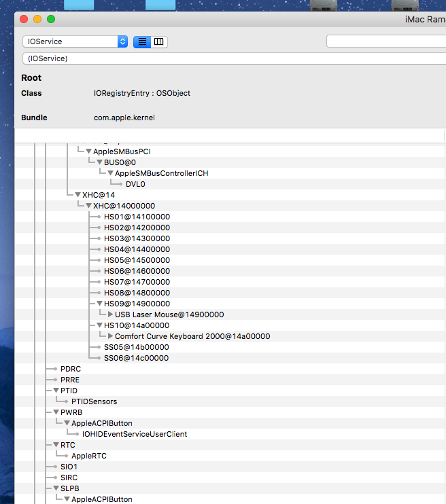Viewport: 446px width, 504px height.
Task: Select IOHIDEventServiceUserClient entry
Action: 135,434
